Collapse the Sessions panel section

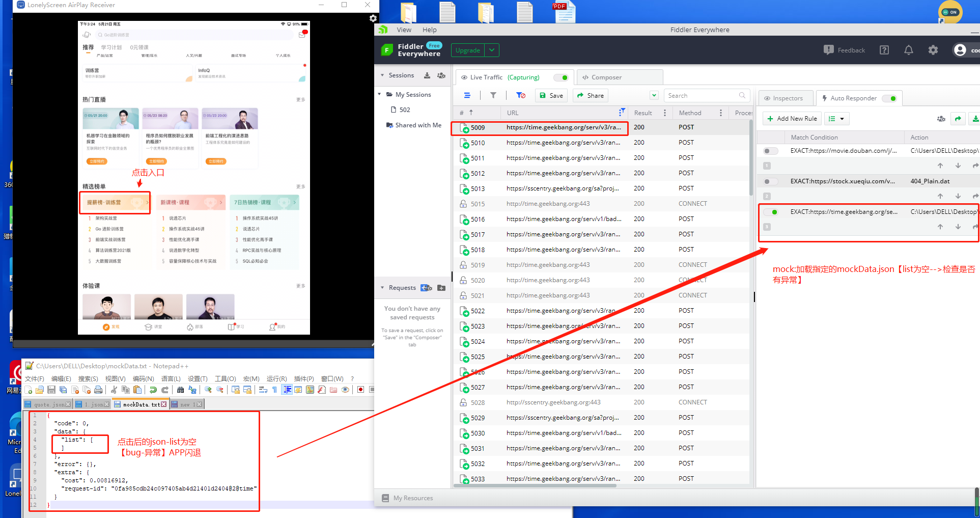coord(382,75)
